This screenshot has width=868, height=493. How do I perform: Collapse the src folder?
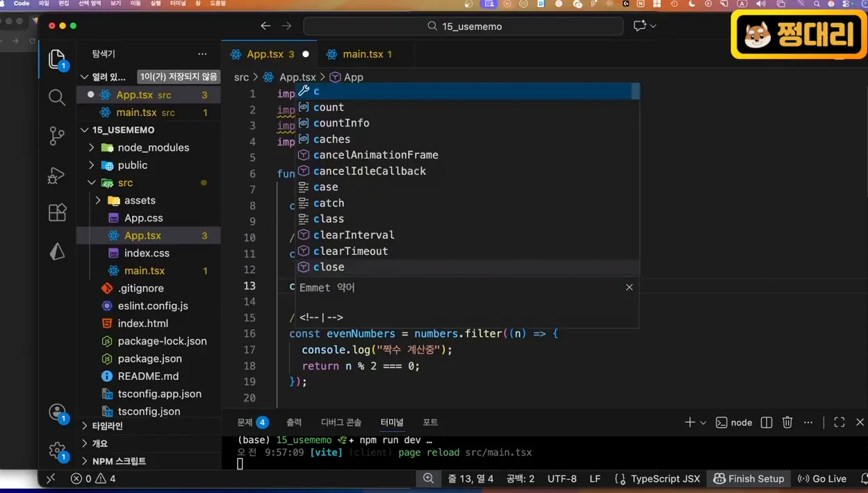click(91, 183)
